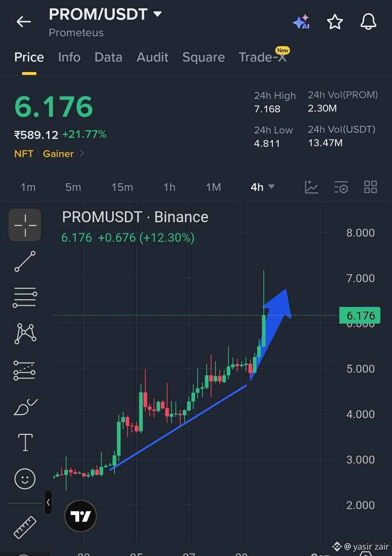
Task: Select the forecasting position tool
Action: pos(24,371)
